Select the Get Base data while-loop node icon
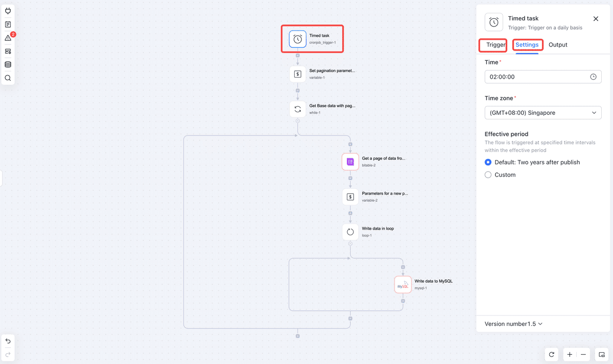Image resolution: width=613 pixels, height=364 pixels. tap(298, 109)
